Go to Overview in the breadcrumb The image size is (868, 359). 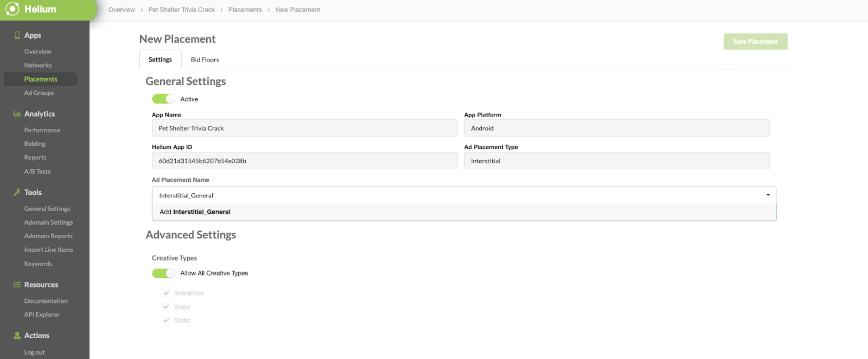122,10
